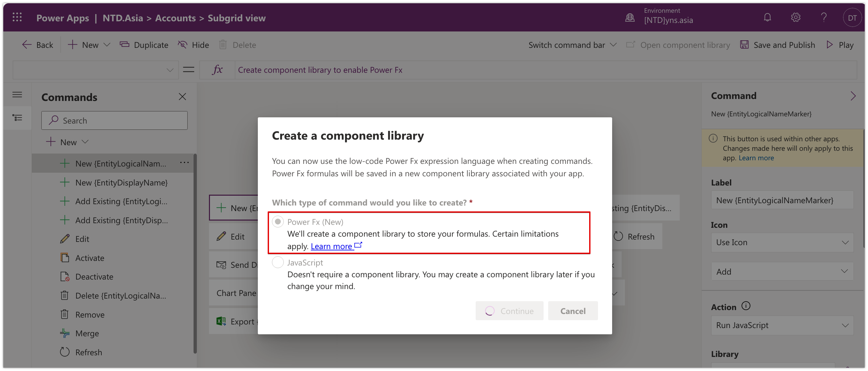
Task: Open the hamburger menu in left rail
Action: coord(17,95)
